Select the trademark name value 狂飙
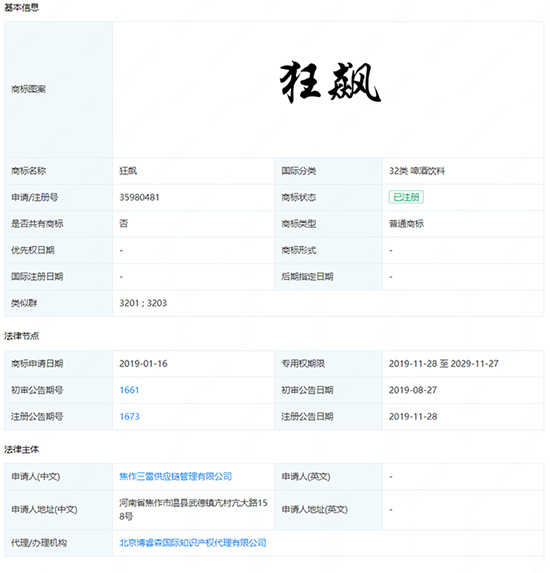This screenshot has width=550, height=573. (x=128, y=171)
